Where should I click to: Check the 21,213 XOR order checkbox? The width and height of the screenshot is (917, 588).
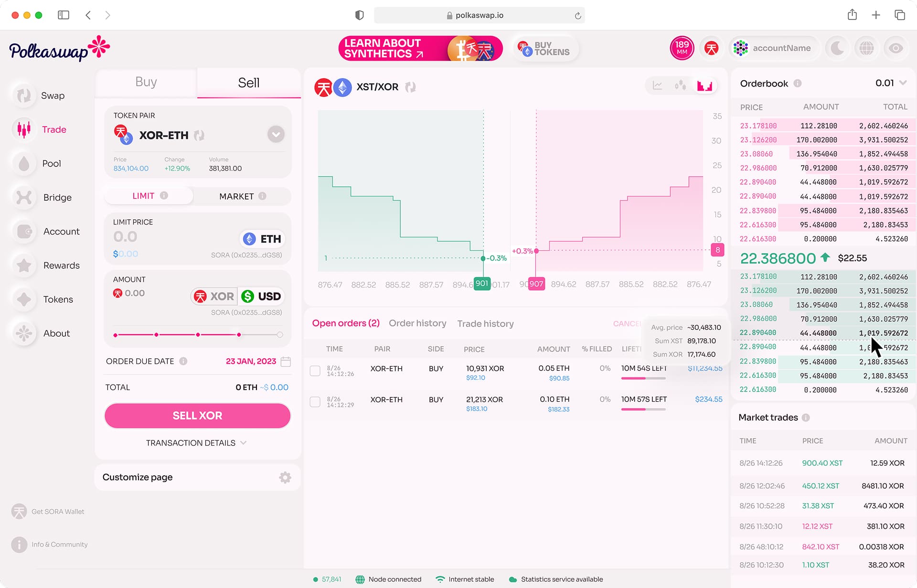click(x=315, y=401)
